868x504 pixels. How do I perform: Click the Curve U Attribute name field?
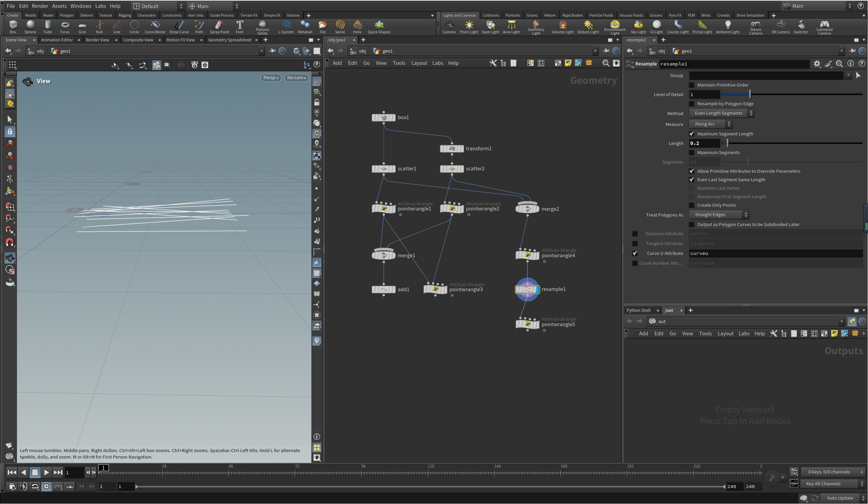[776, 254]
